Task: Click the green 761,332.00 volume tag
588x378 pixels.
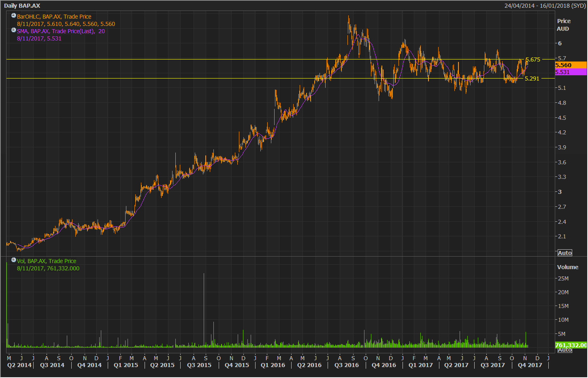Action: pos(571,345)
